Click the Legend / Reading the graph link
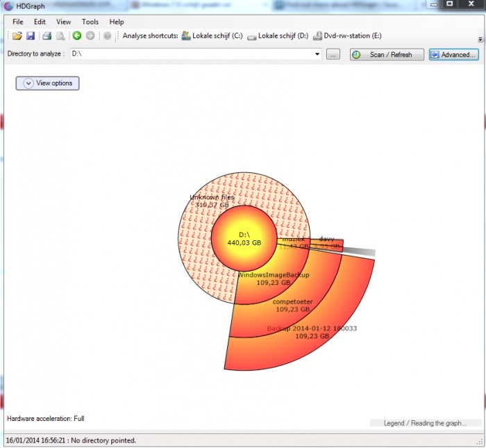This screenshot has height=448, width=486. (425, 423)
